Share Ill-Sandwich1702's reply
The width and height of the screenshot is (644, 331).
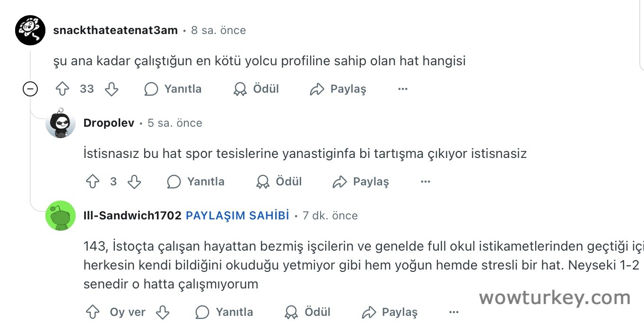tap(390, 312)
